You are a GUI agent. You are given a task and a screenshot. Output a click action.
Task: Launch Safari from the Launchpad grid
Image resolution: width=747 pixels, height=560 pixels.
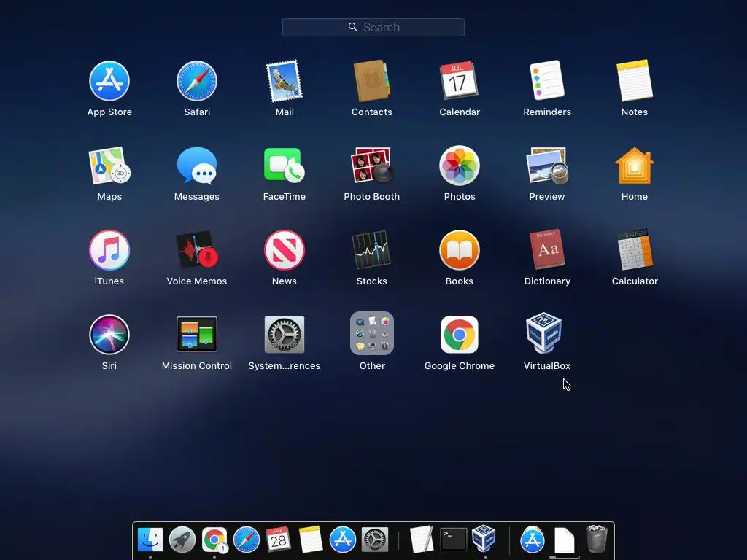click(x=197, y=81)
